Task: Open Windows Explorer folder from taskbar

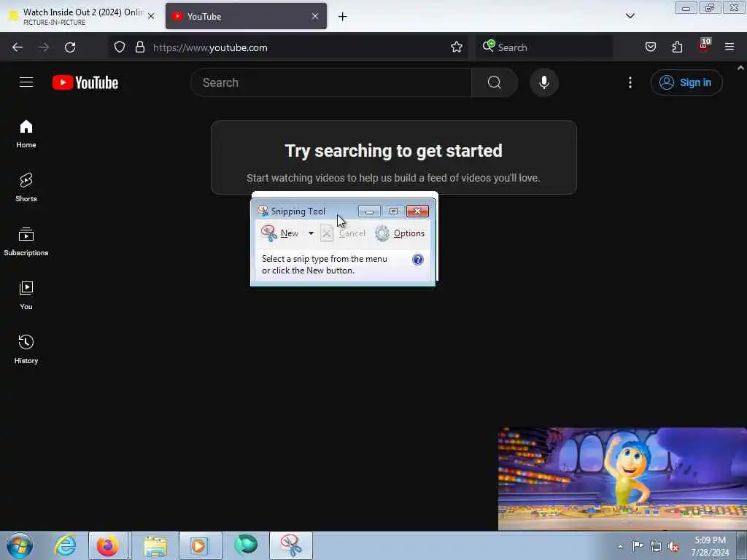Action: click(x=155, y=546)
